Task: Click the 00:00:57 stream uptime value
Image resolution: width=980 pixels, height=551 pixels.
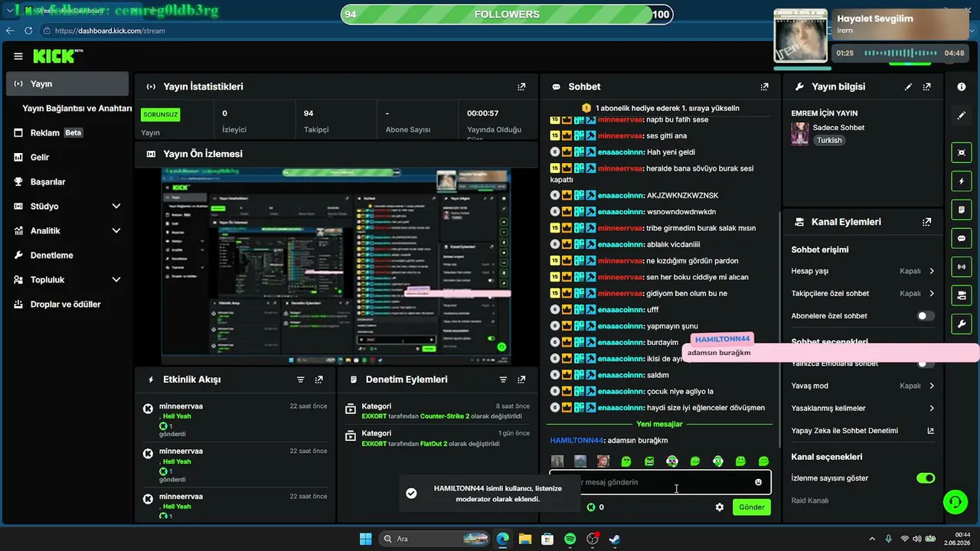Action: click(483, 113)
